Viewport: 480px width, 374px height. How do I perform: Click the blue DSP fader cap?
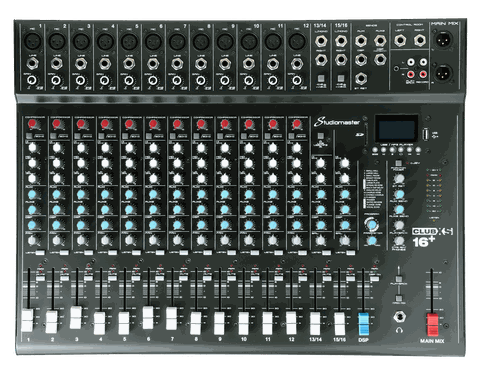363,324
